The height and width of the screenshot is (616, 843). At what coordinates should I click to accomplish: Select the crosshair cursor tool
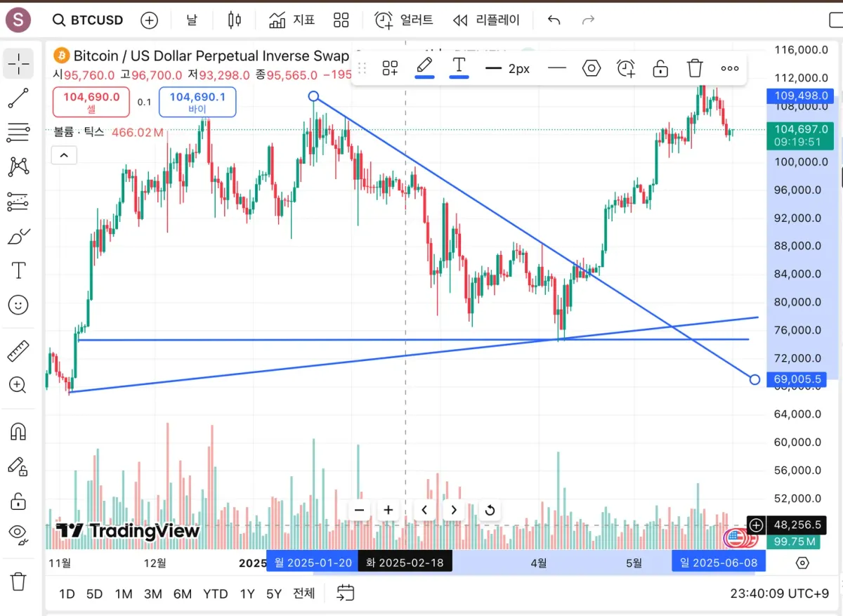[x=18, y=64]
